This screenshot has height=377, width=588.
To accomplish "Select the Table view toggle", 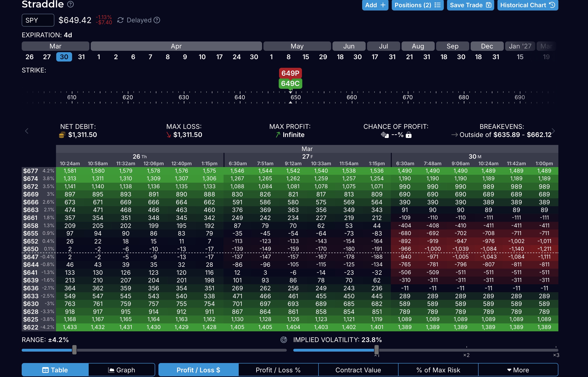I will coord(55,370).
